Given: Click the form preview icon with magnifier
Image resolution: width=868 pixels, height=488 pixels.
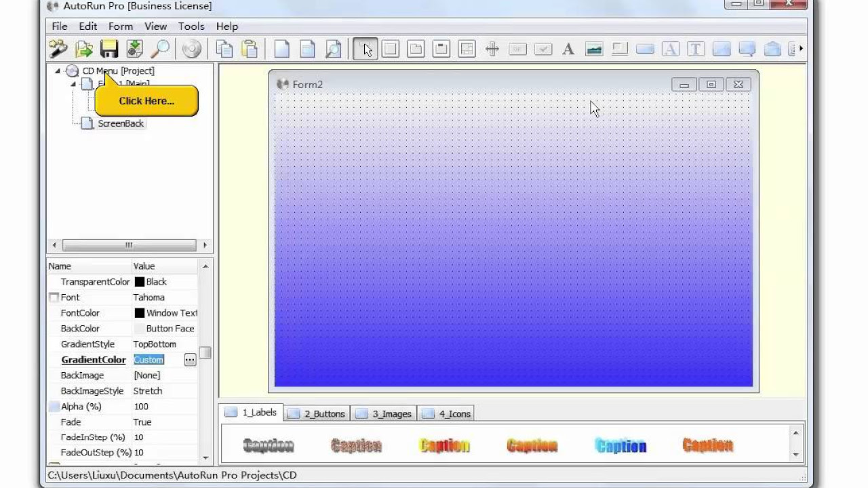Looking at the screenshot, I should [x=333, y=49].
